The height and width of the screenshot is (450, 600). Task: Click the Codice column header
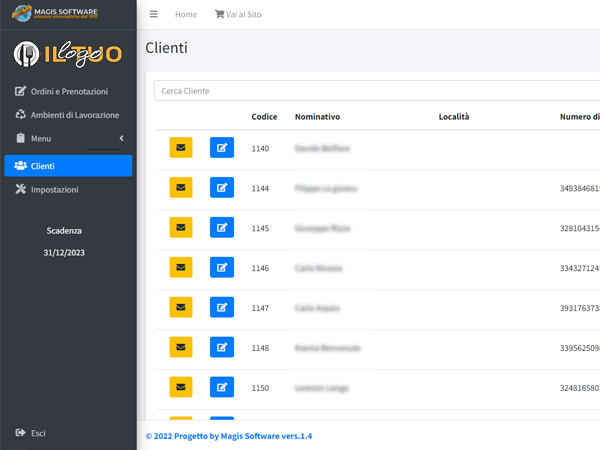tap(264, 117)
